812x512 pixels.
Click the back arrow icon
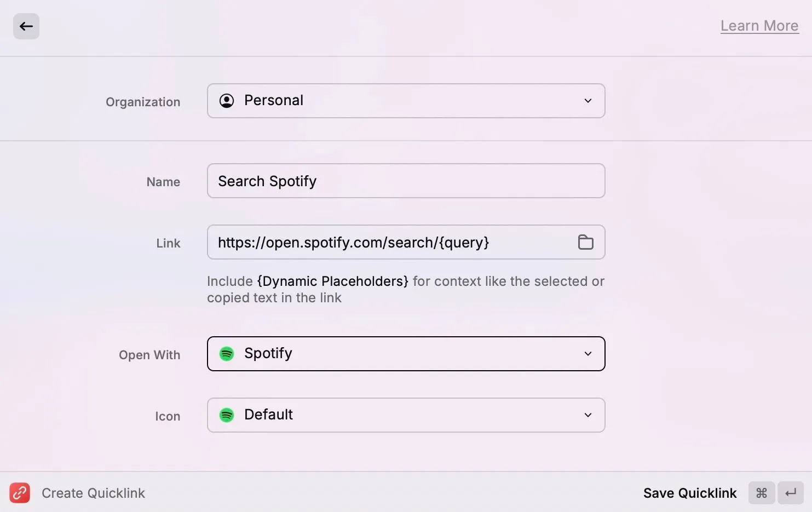pyautogui.click(x=26, y=26)
